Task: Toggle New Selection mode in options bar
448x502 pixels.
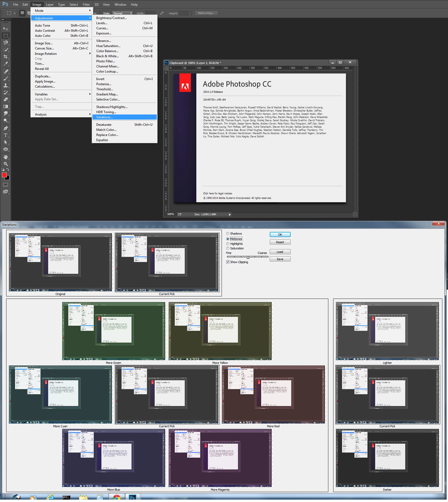Action: click(22, 13)
